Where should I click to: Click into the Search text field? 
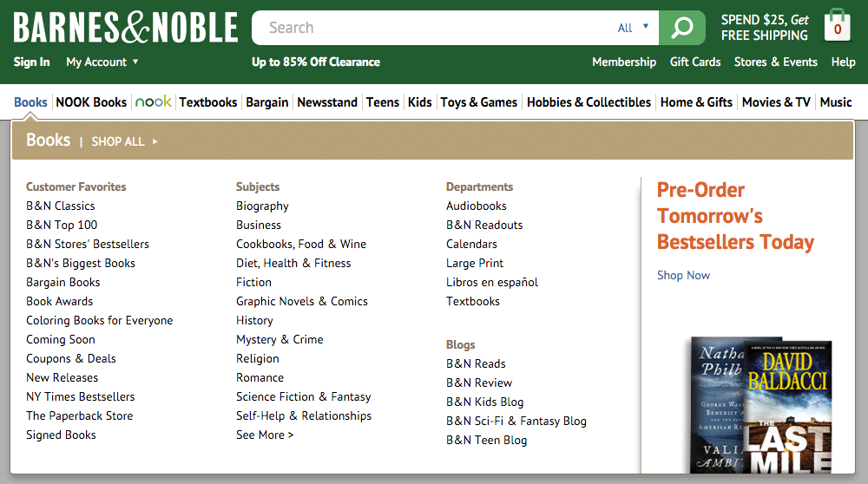click(x=434, y=28)
